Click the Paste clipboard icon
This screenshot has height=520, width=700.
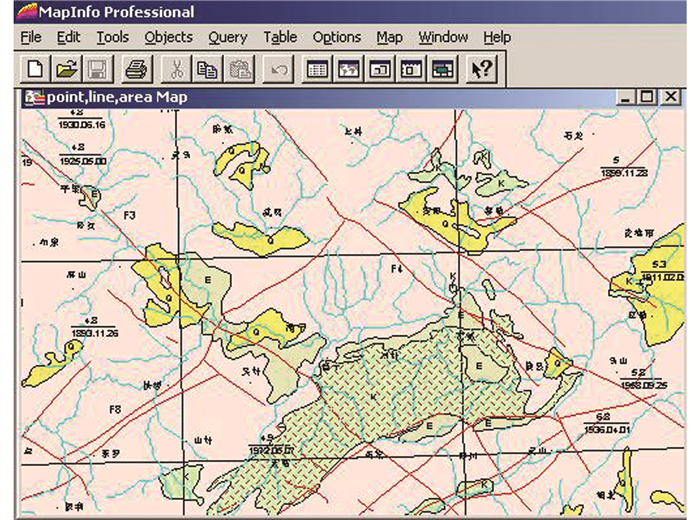coord(239,69)
